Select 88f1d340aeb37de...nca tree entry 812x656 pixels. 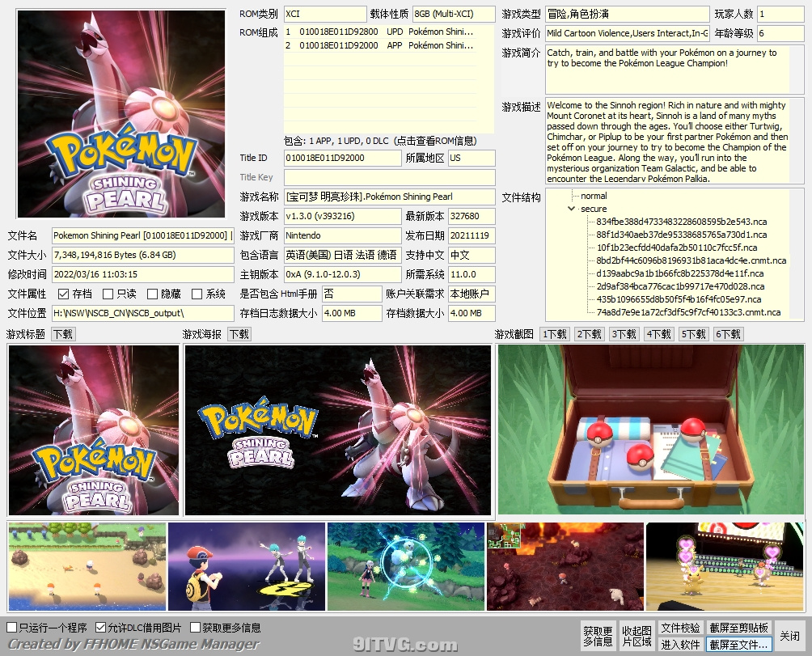682,235
